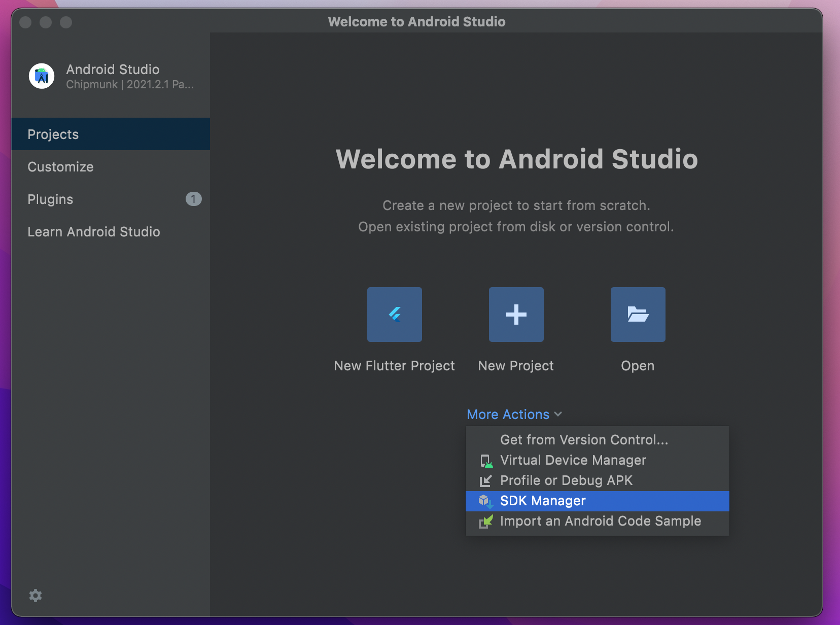
Task: Click the Import Android Code Sample icon
Action: [x=486, y=522]
